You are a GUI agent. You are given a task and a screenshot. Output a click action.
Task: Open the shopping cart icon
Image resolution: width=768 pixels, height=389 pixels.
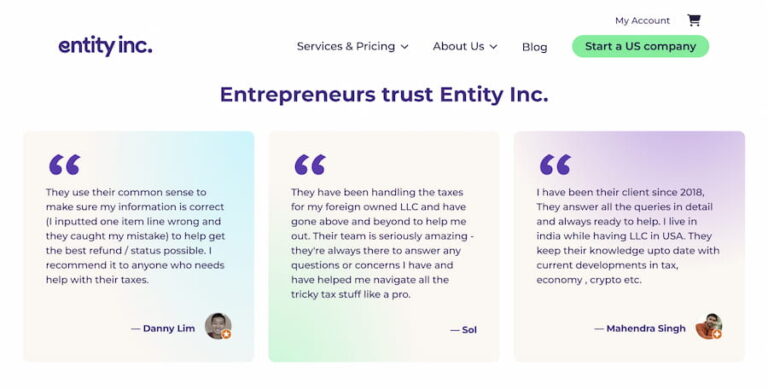(694, 20)
